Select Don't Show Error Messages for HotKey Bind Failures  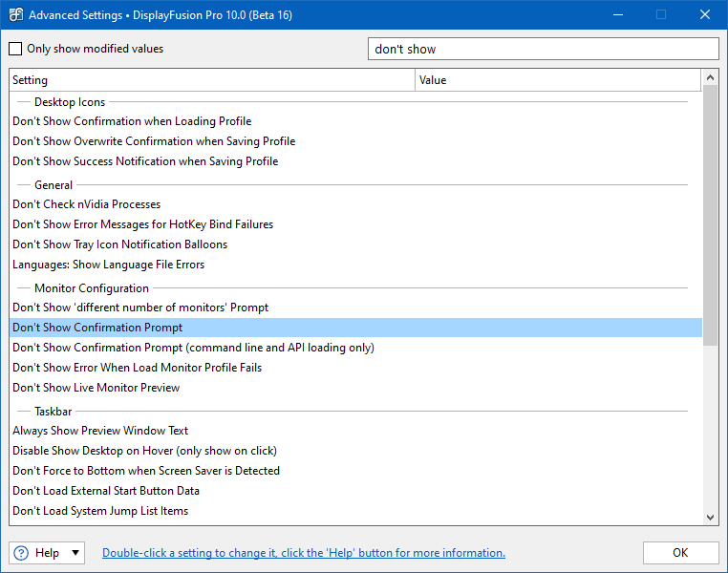pyautogui.click(x=355, y=224)
